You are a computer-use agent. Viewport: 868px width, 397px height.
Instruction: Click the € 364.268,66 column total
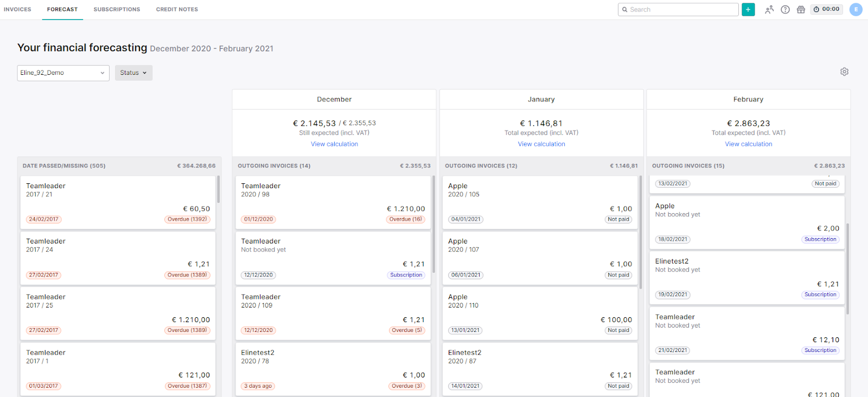click(196, 166)
